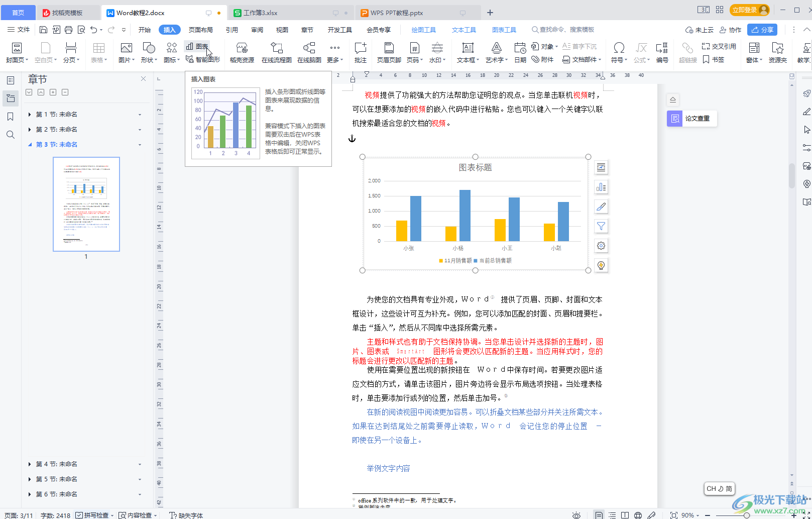
Task: Insert a bookmark (书签)
Action: [x=714, y=59]
